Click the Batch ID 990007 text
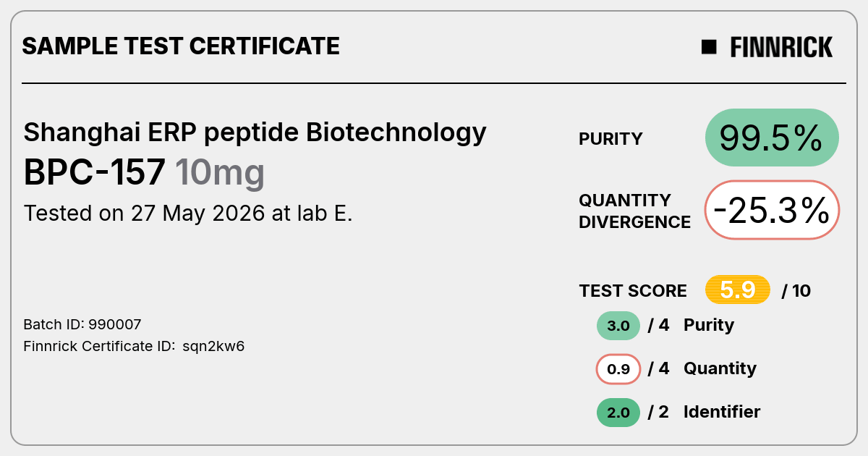Screen dimensions: 868x456 pyautogui.click(x=82, y=324)
